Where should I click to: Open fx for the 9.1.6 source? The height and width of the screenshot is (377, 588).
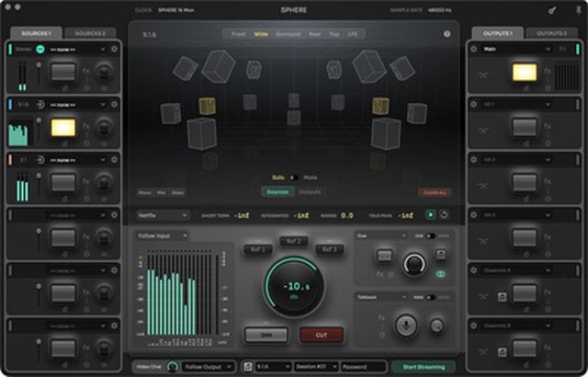click(x=85, y=126)
